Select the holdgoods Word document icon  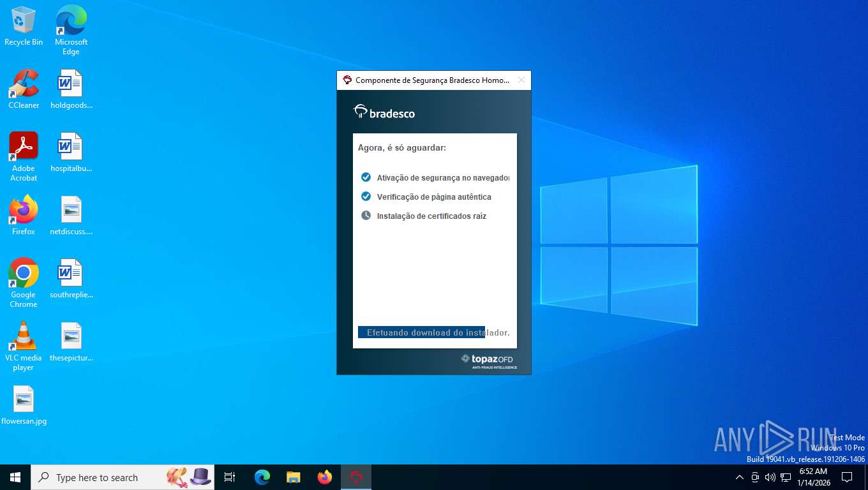tap(71, 89)
